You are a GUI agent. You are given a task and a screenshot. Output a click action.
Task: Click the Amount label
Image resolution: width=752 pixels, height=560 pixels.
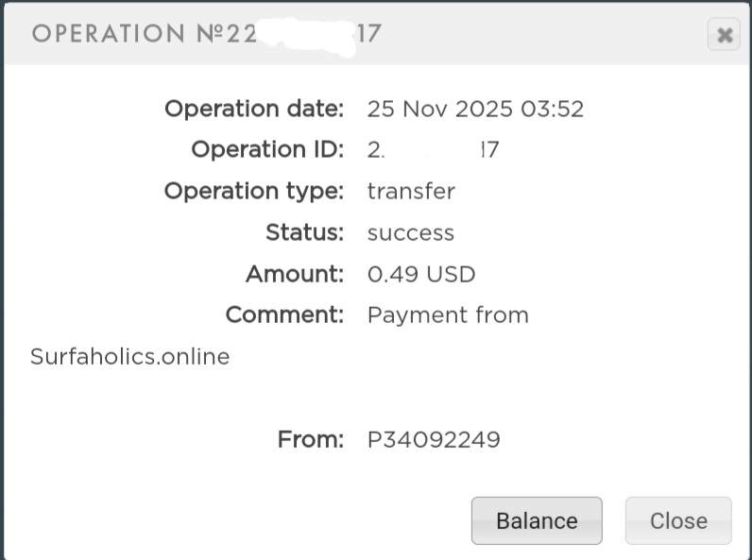(295, 274)
